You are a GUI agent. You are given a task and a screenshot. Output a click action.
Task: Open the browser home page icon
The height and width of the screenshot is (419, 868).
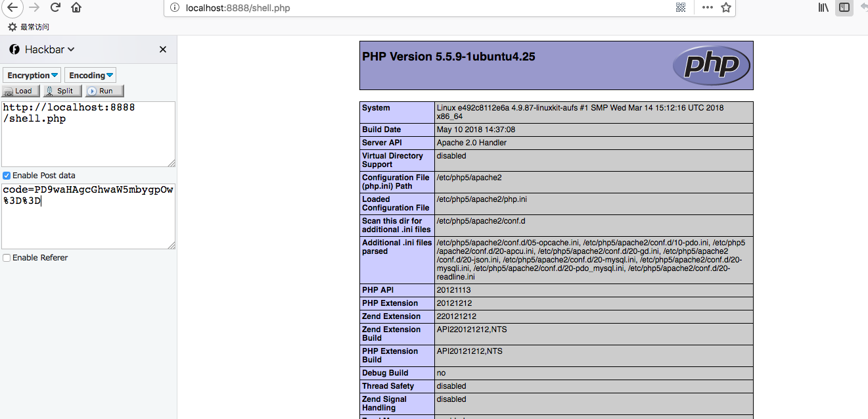pos(76,8)
